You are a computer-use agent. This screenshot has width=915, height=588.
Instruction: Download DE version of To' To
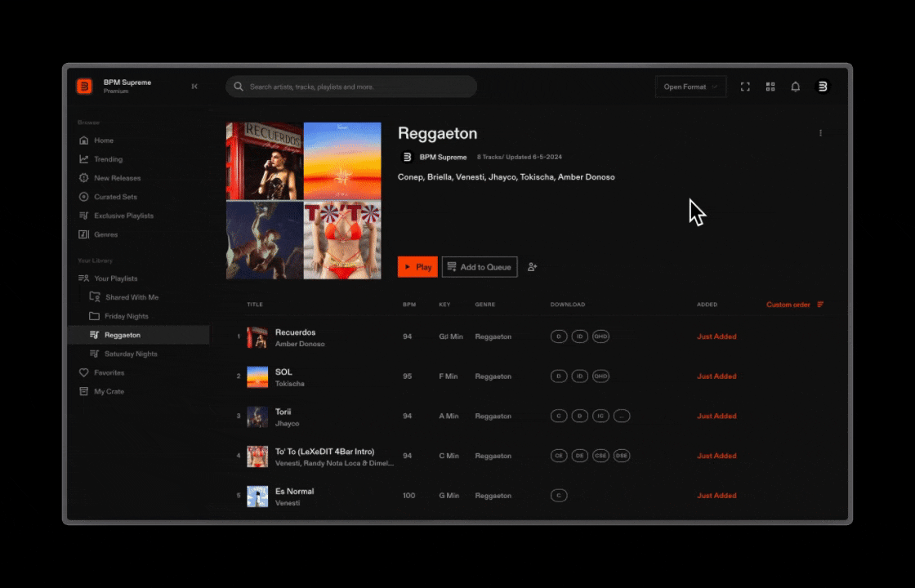click(x=579, y=456)
